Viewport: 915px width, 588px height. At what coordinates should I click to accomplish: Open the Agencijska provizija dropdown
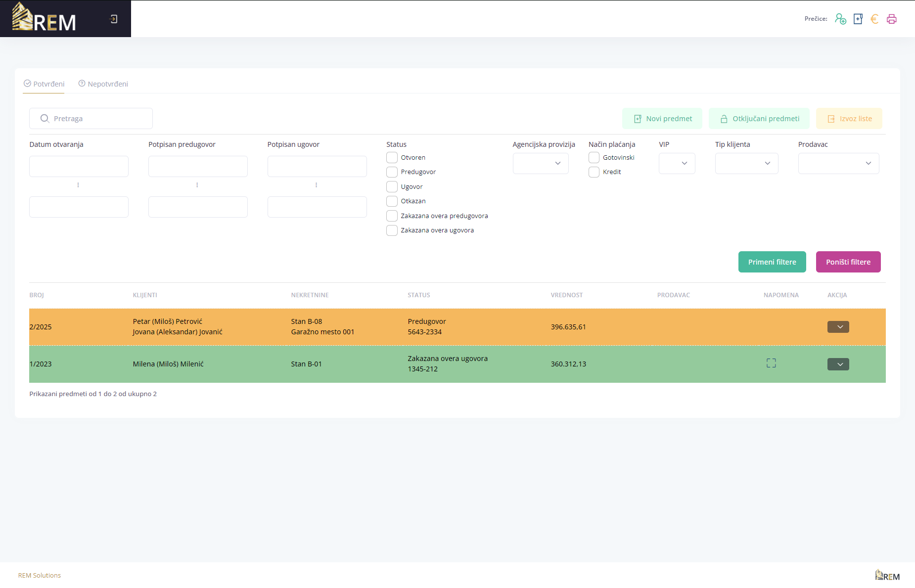tap(541, 163)
